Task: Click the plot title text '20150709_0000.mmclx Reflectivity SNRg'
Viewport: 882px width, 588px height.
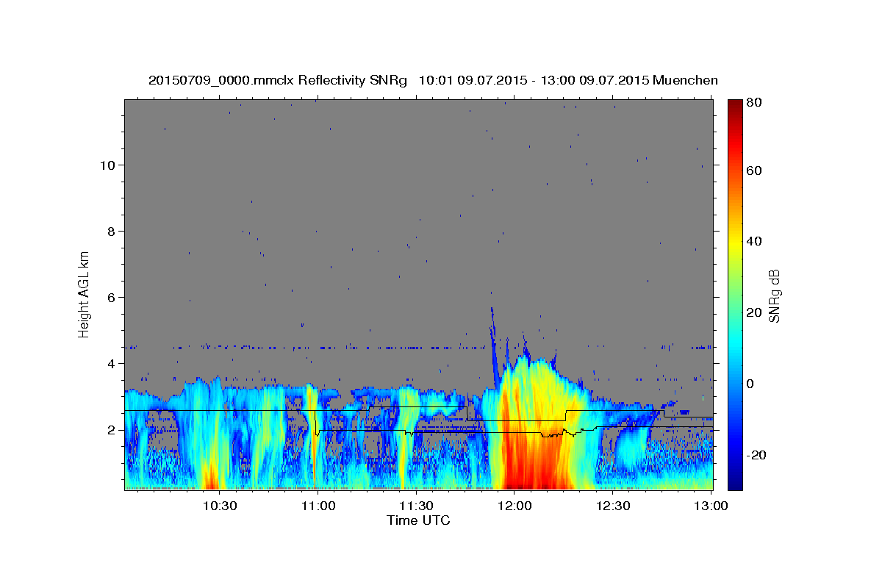Action: pos(278,80)
